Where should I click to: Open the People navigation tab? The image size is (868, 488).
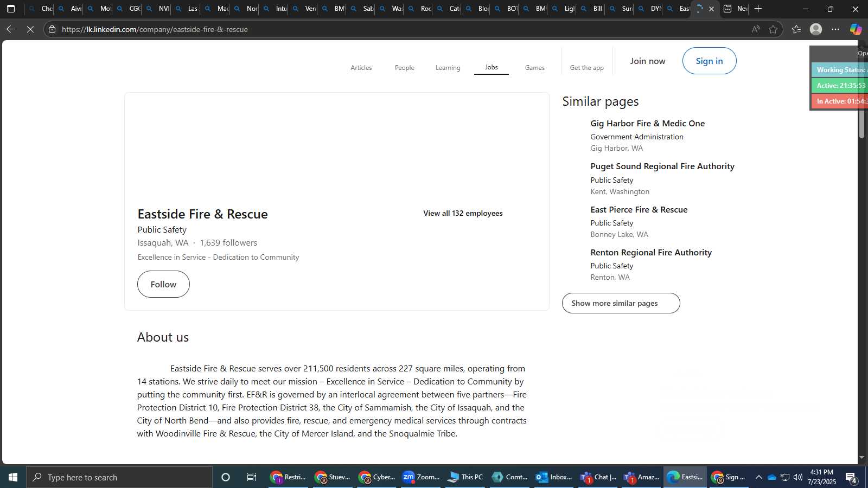click(x=405, y=68)
